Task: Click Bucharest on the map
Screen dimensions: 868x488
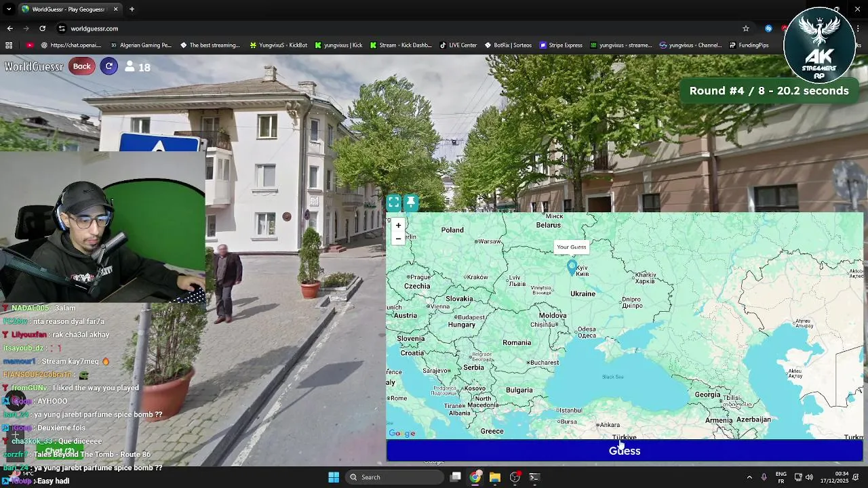Action: (543, 363)
